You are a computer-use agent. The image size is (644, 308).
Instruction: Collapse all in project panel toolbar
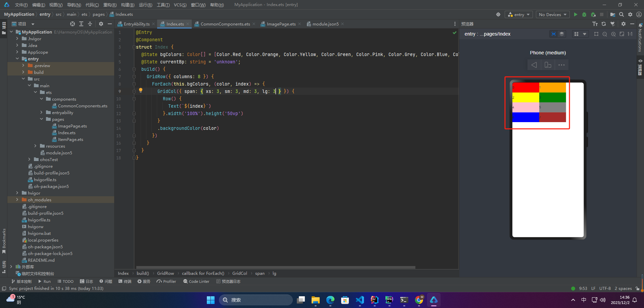point(90,24)
